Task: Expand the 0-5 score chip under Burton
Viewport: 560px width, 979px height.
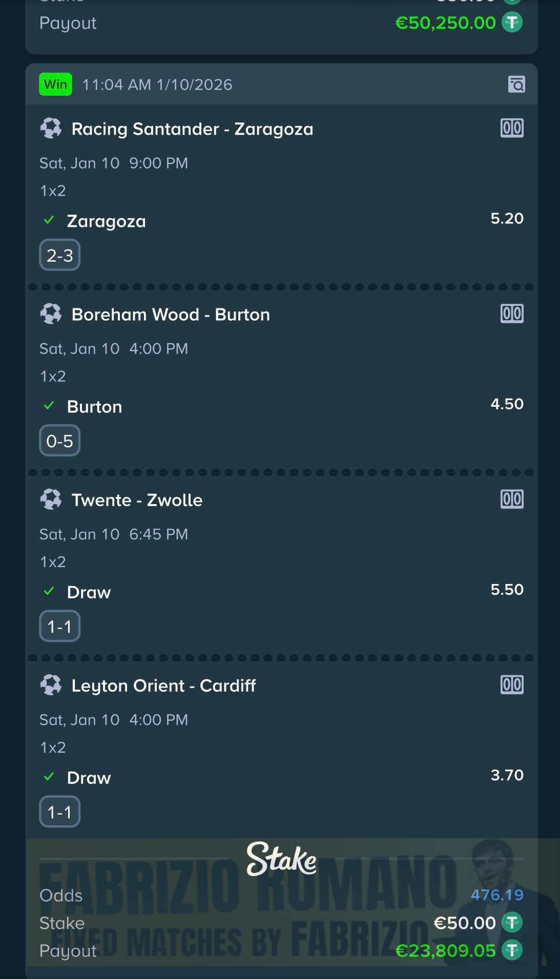Action: tap(59, 440)
